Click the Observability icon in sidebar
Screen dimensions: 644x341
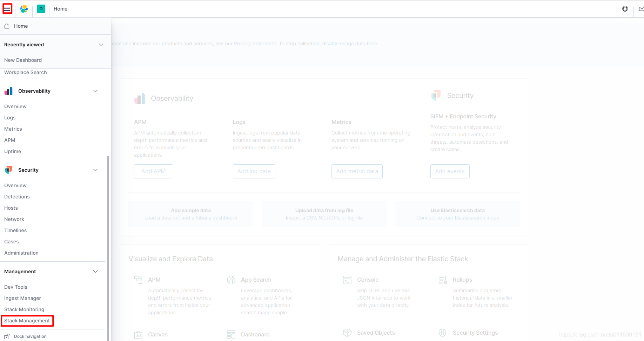coord(8,91)
